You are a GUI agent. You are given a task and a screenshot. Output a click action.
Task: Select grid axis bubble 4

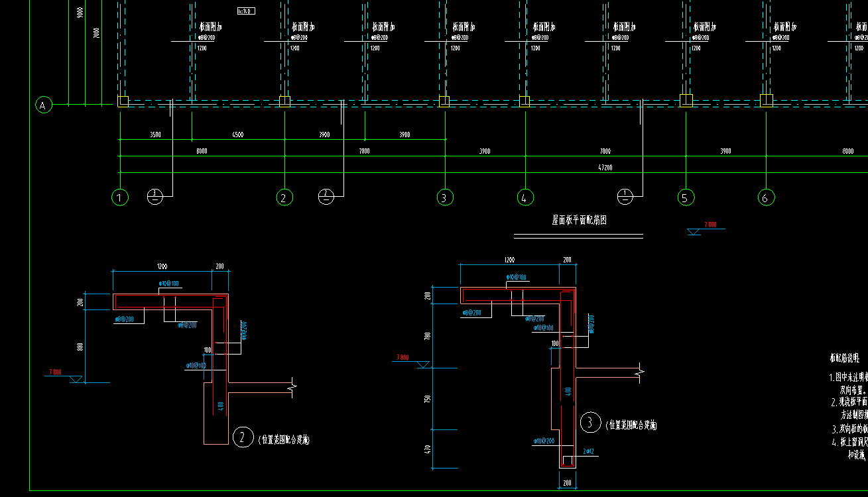525,197
